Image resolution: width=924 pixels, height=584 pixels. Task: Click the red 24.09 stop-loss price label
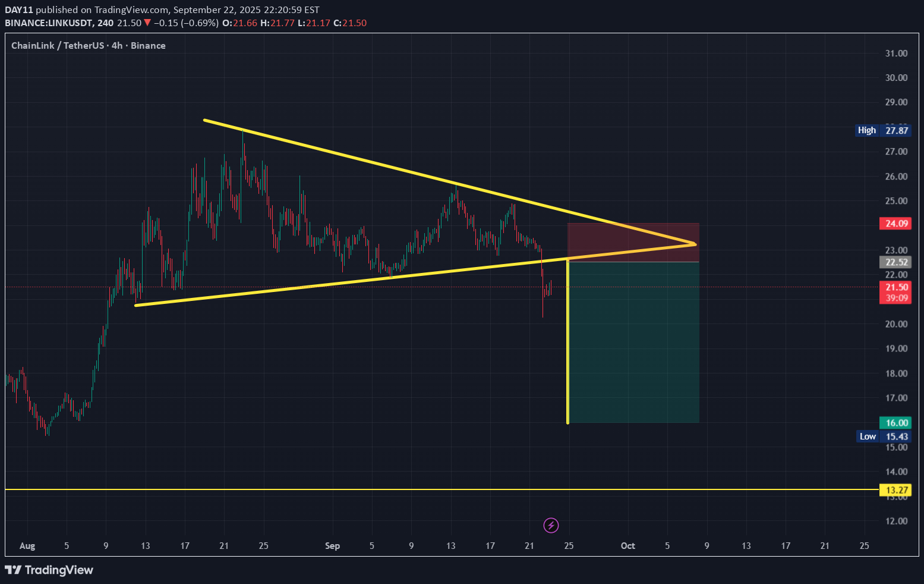click(895, 224)
